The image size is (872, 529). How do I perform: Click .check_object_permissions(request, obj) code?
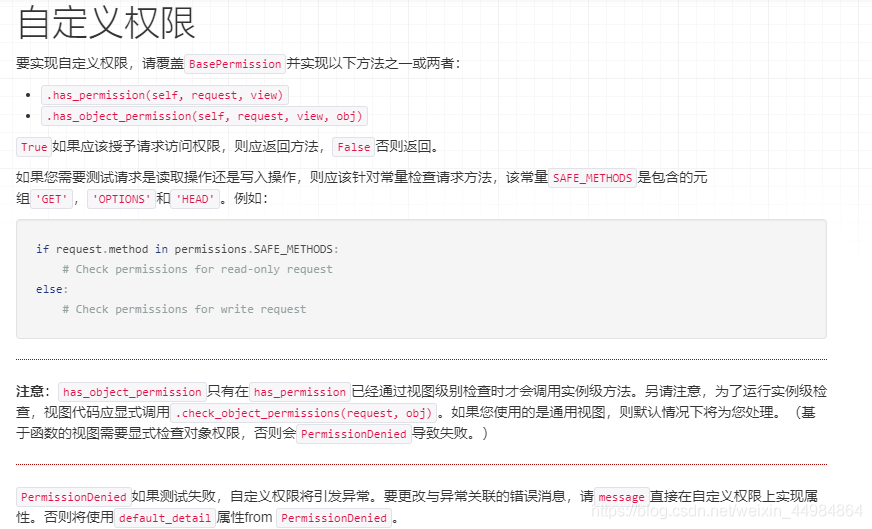[x=303, y=413]
